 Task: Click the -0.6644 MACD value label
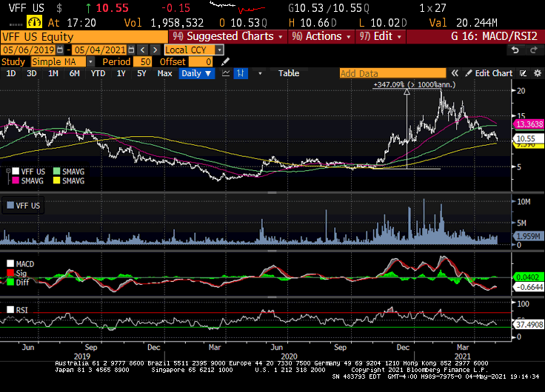[x=528, y=287]
